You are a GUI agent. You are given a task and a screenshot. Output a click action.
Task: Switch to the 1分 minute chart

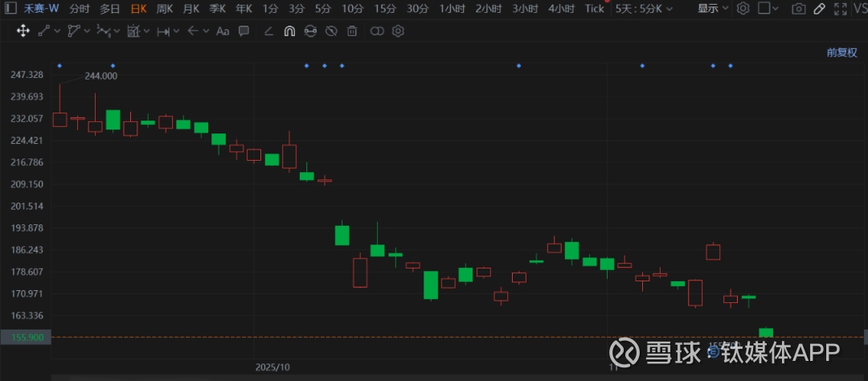pos(270,8)
